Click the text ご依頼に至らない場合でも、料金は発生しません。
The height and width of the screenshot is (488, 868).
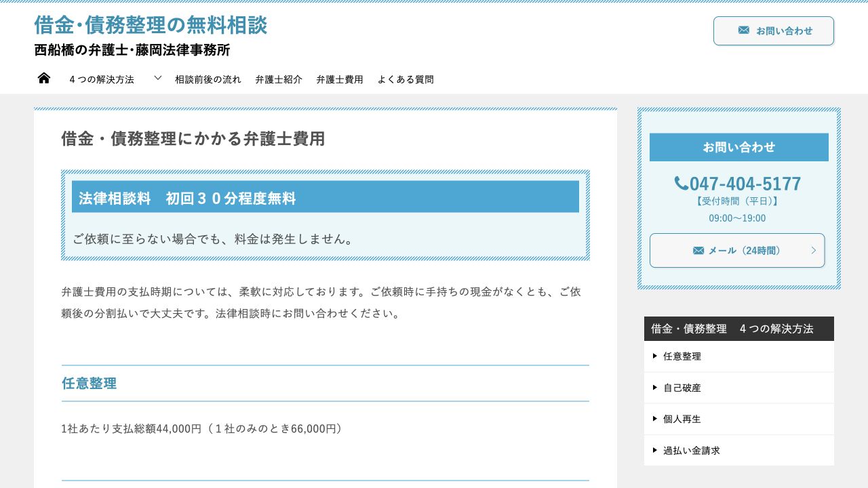pos(213,239)
